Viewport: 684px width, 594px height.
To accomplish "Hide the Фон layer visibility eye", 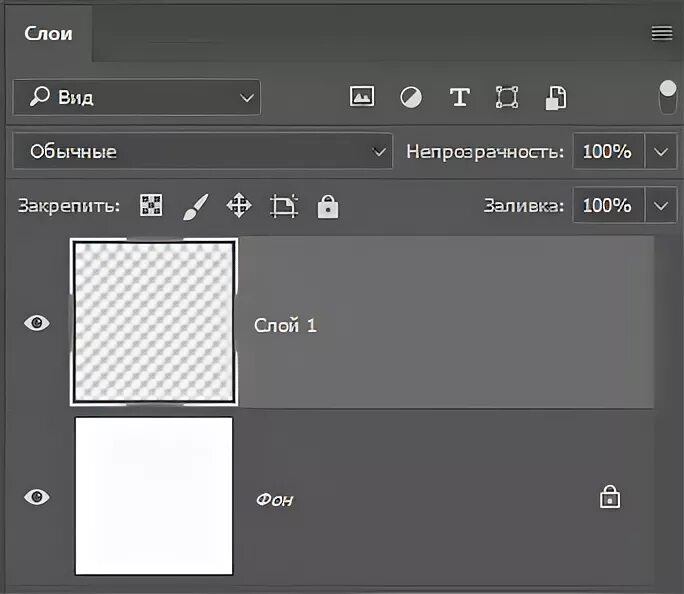I will point(37,497).
